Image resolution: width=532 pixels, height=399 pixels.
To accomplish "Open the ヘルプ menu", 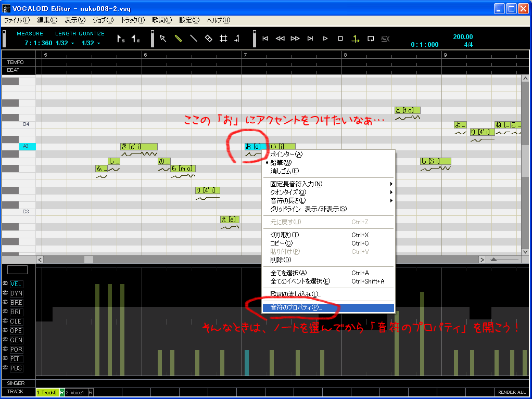I will coord(218,20).
